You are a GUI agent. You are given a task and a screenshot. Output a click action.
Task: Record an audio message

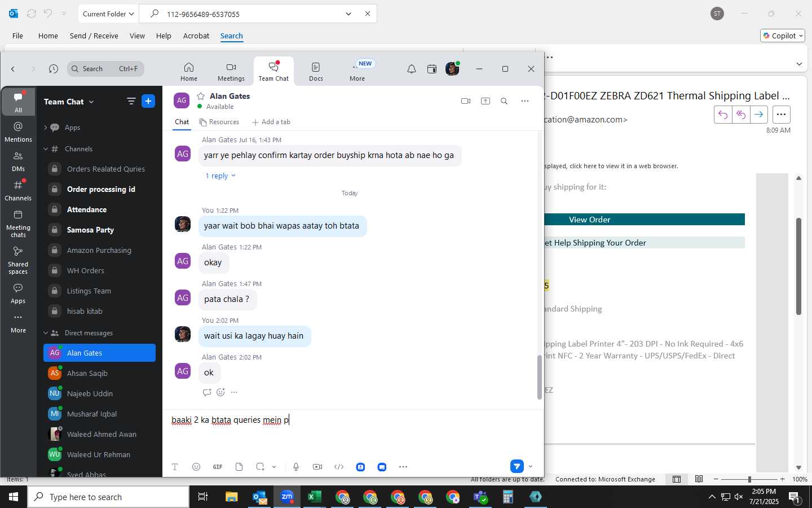(296, 467)
